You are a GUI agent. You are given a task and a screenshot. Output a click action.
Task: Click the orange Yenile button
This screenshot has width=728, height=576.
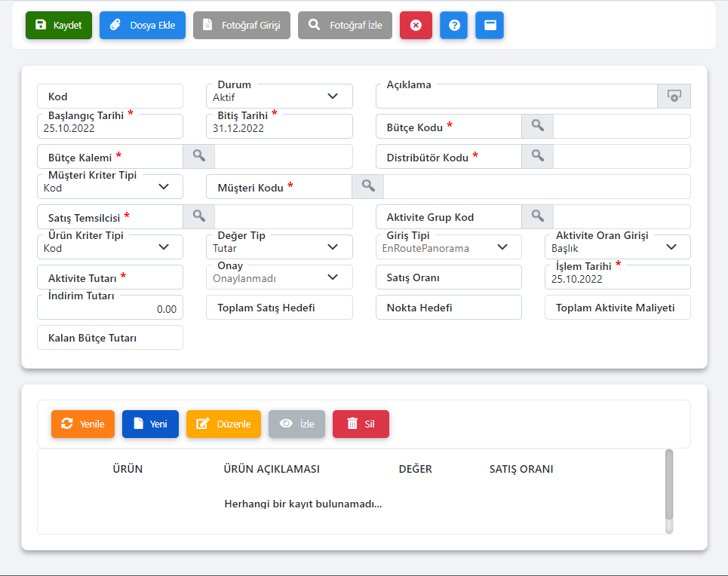82,424
